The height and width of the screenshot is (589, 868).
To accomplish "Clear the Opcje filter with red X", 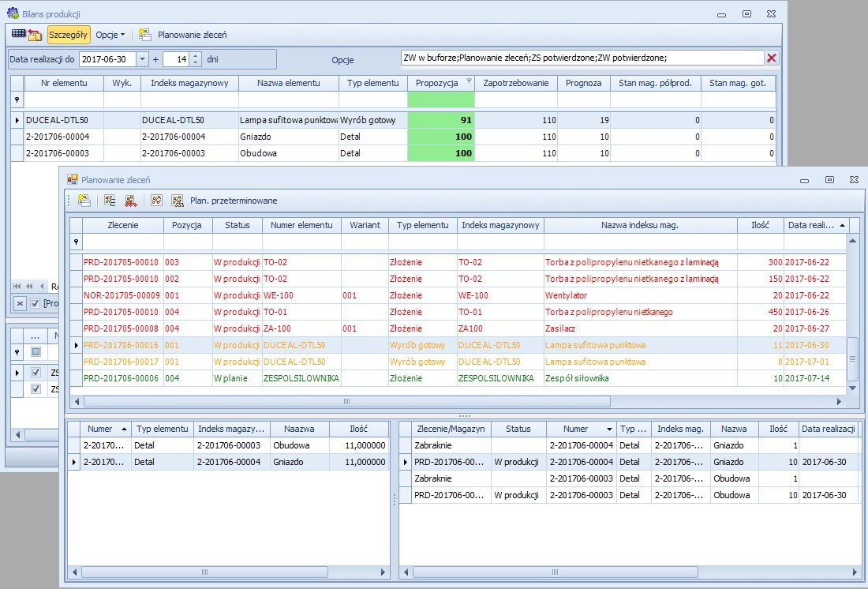I will click(772, 58).
